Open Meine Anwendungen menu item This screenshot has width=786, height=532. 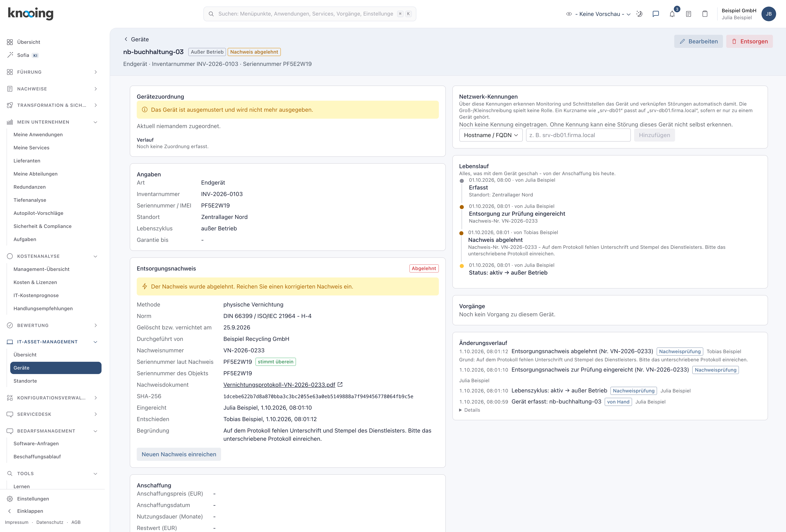click(x=38, y=134)
